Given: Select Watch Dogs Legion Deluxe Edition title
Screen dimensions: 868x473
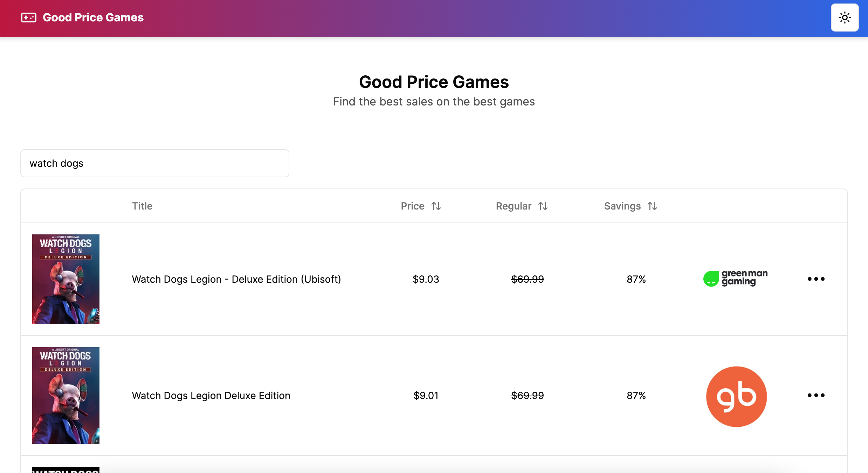Looking at the screenshot, I should (x=211, y=396).
